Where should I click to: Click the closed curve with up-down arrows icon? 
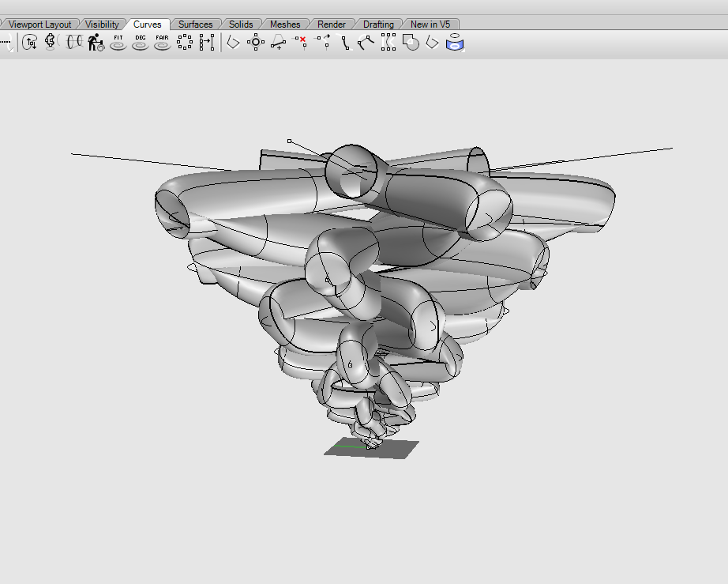tap(30, 42)
